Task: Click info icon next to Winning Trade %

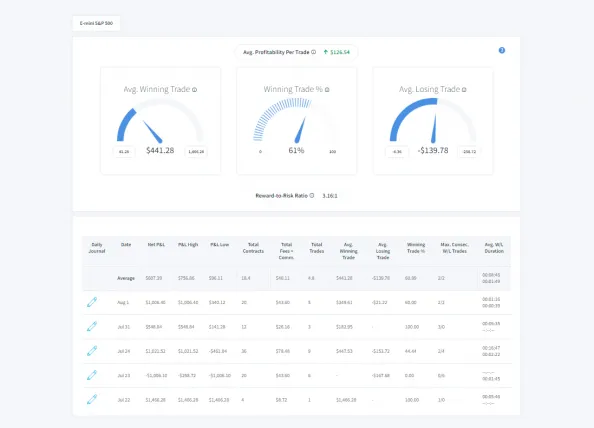Action: click(327, 90)
